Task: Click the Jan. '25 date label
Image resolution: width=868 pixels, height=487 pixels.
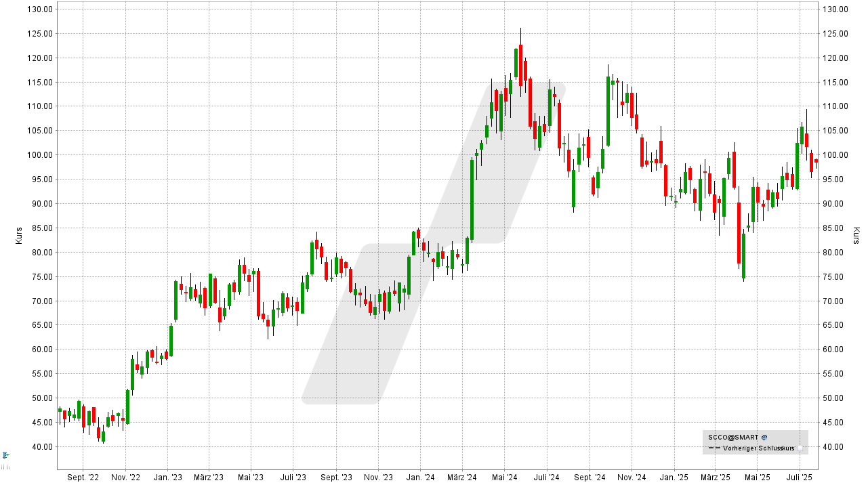Action: coord(673,478)
